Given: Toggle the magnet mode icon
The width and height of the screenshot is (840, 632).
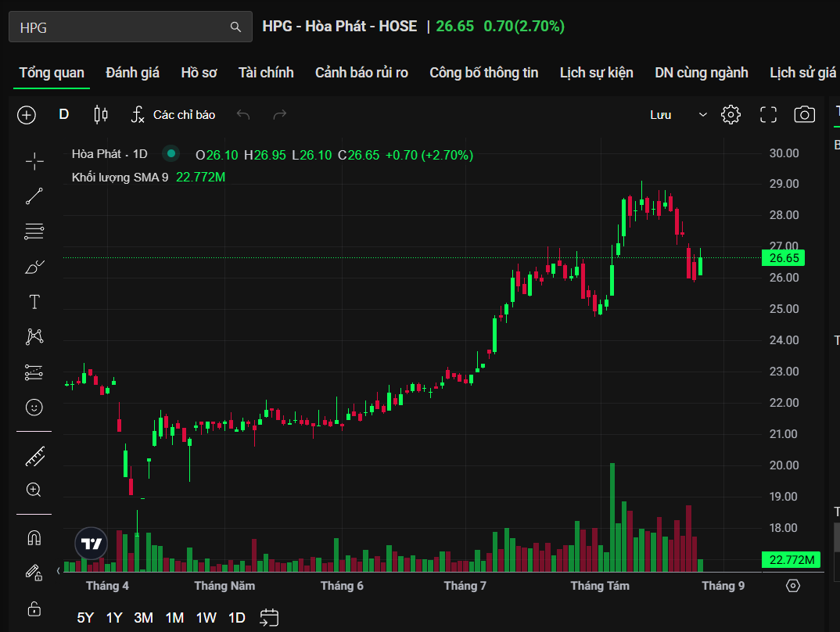Looking at the screenshot, I should [34, 537].
